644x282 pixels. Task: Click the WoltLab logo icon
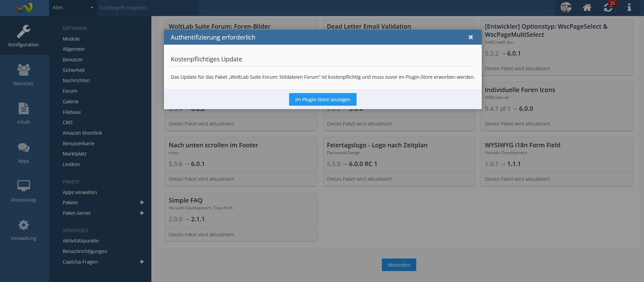pyautogui.click(x=24, y=8)
